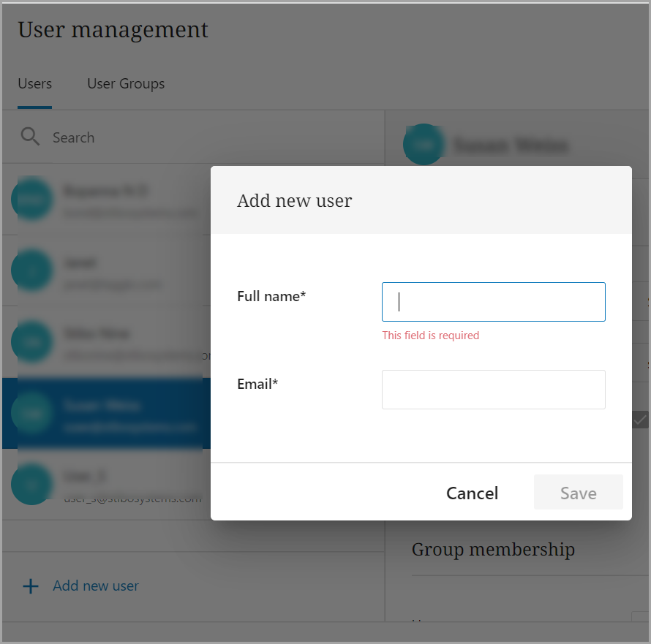Click the plus icon beside Add new user
Screen dimensions: 651x644
click(30, 586)
